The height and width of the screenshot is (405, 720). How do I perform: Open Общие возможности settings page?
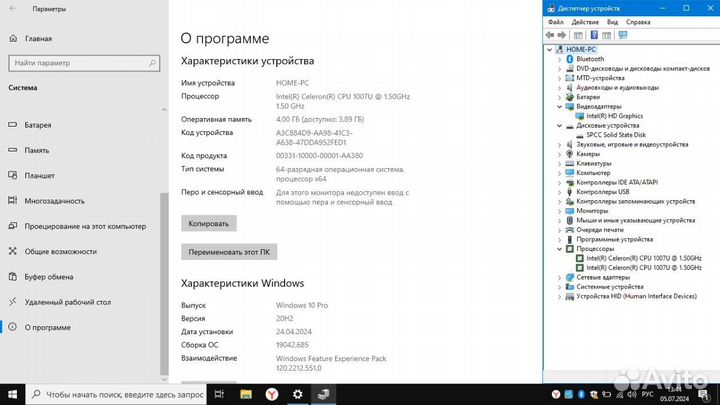(x=52, y=251)
